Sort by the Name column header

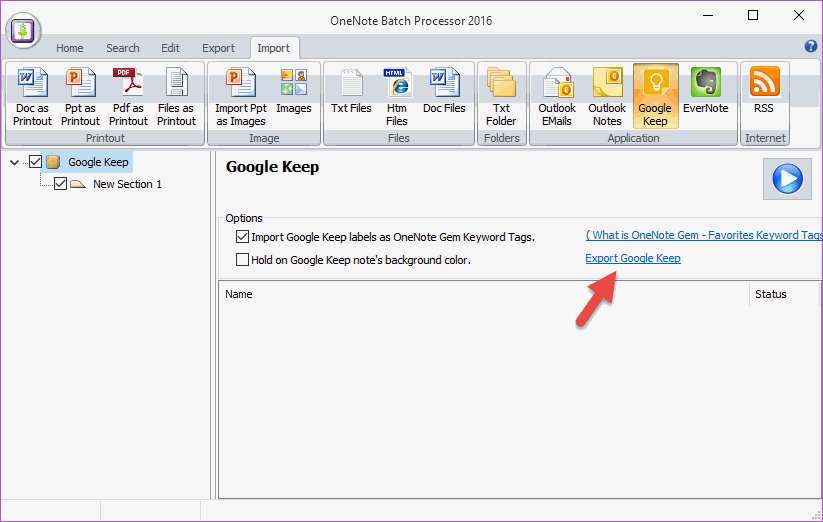click(x=484, y=294)
